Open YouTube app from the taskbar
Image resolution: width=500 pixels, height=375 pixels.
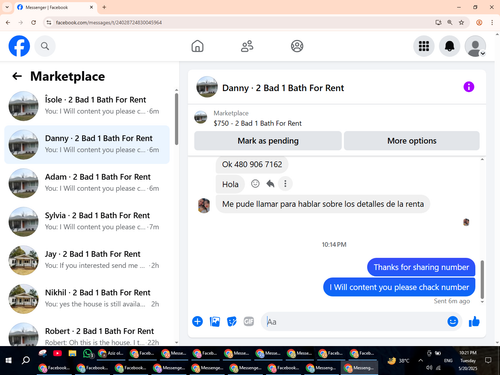tap(57, 353)
